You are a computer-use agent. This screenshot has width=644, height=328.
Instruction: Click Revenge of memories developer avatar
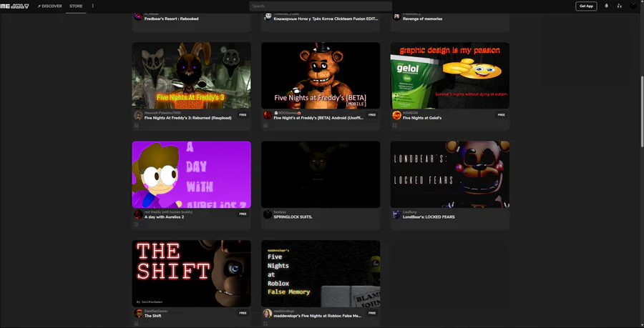point(396,16)
